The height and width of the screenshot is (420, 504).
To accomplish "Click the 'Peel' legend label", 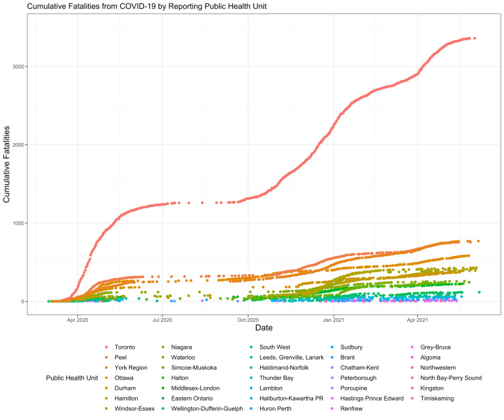I will (x=120, y=358).
